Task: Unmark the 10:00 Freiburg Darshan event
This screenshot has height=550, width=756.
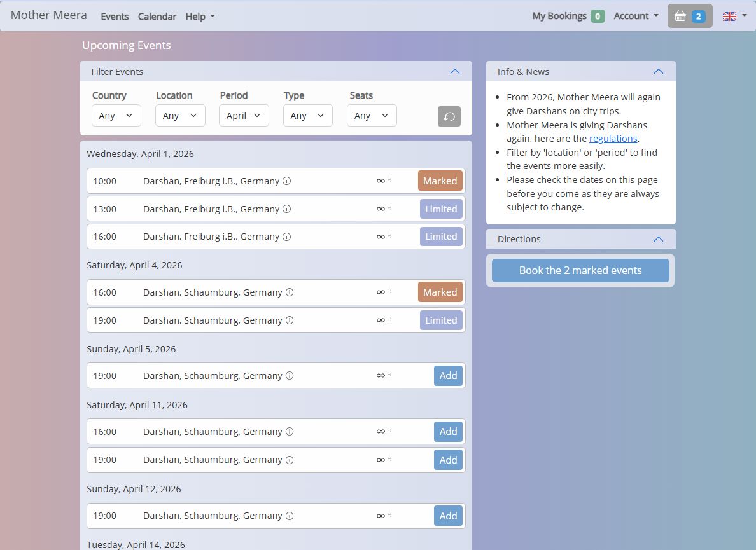Action: (440, 181)
